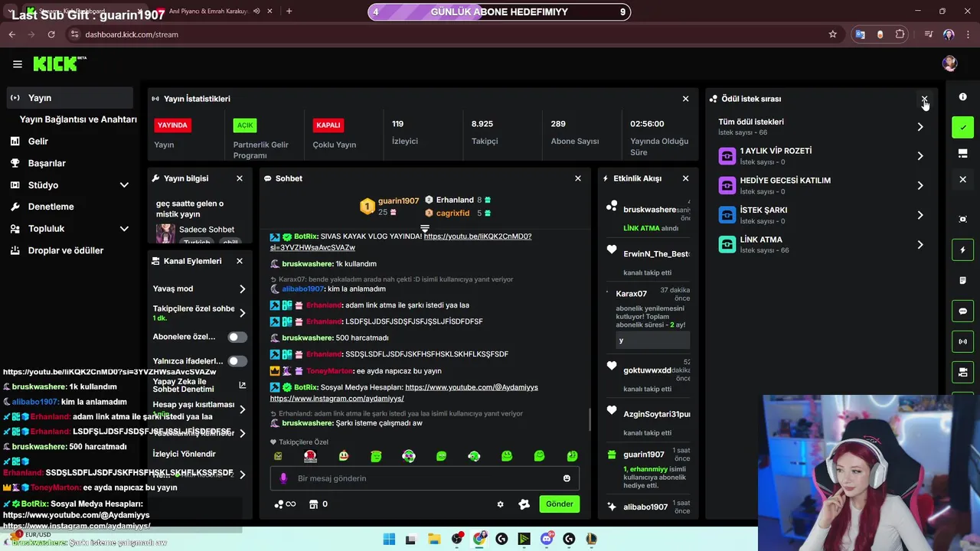Open Chrome media controls icon
The height and width of the screenshot is (551, 980).
pos(928,34)
